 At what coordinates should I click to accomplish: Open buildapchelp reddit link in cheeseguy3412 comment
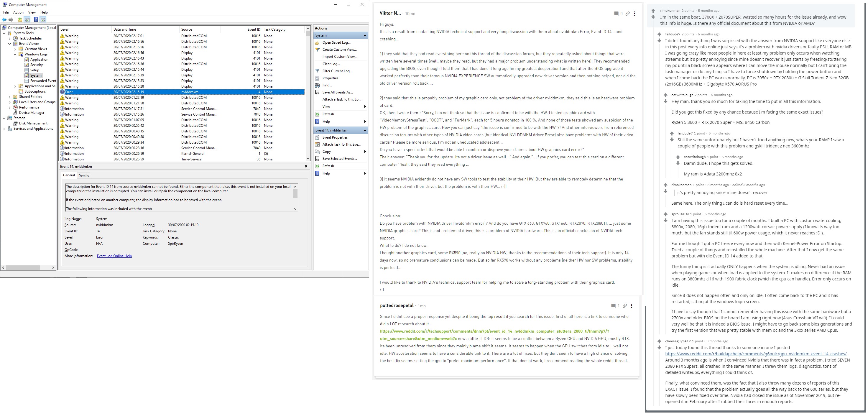755,354
